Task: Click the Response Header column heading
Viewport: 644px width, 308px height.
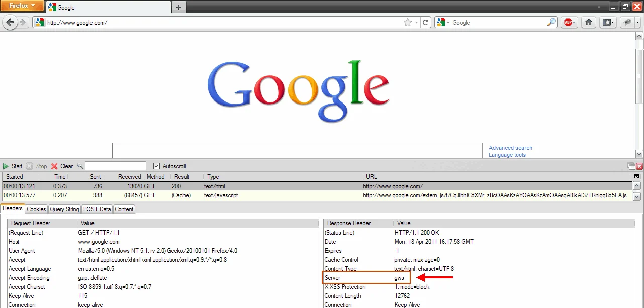Action: 359,223
